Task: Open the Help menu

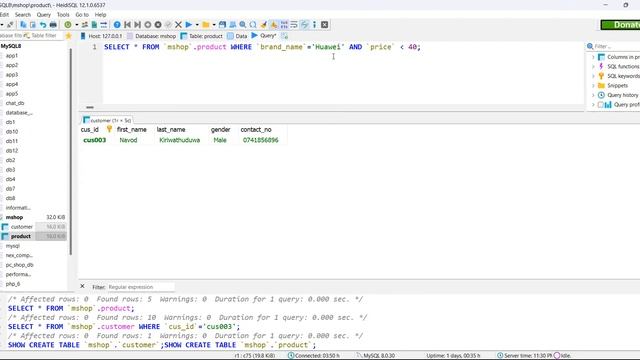Action: [x=100, y=15]
